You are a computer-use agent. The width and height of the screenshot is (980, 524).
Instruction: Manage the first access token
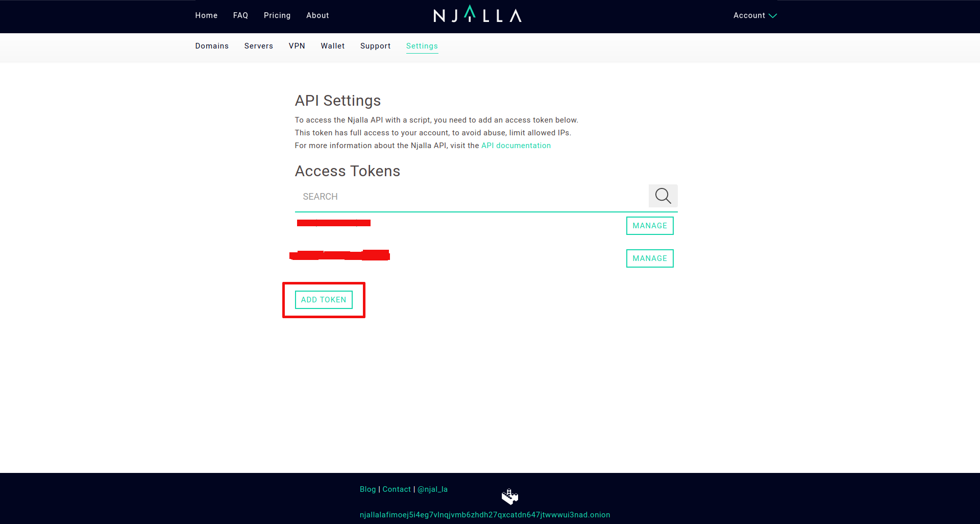[x=649, y=226]
